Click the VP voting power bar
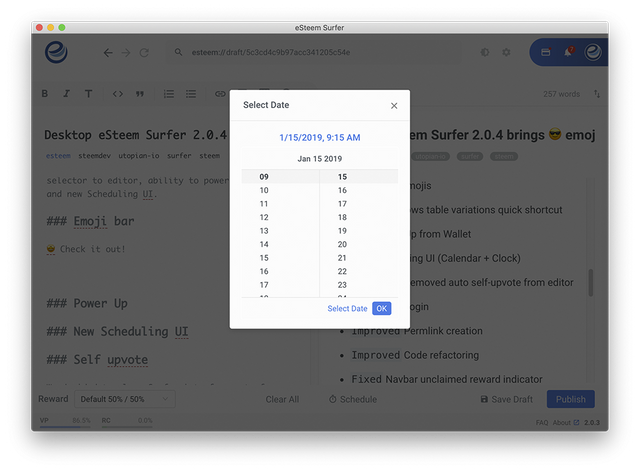This screenshot has width=640, height=473. tap(65, 426)
